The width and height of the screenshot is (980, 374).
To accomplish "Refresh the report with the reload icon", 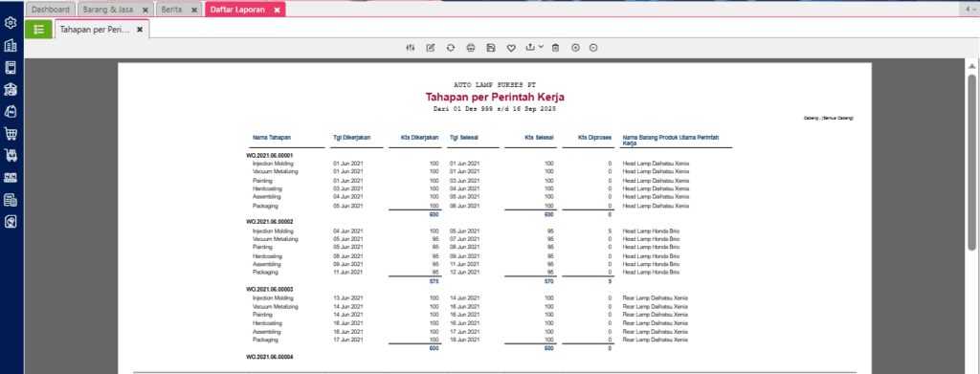I will point(450,48).
